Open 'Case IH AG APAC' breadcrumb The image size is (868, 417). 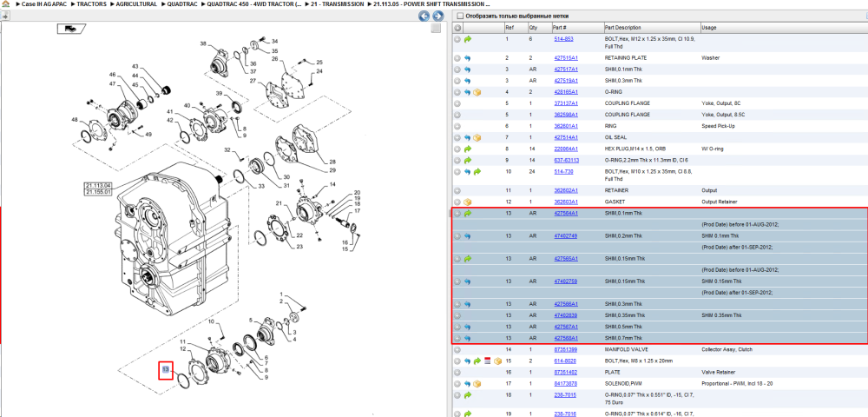coord(43,3)
